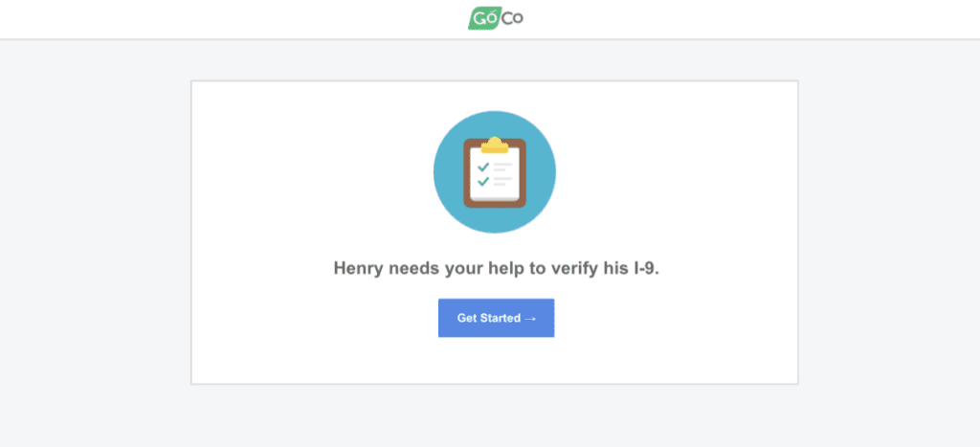Click the first teal checkmark on clipboard
Viewport: 980px width, 447px height.
click(x=483, y=167)
